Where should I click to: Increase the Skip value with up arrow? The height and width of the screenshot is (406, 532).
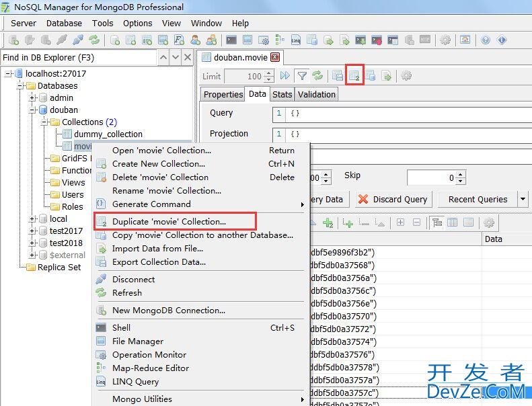[x=461, y=174]
